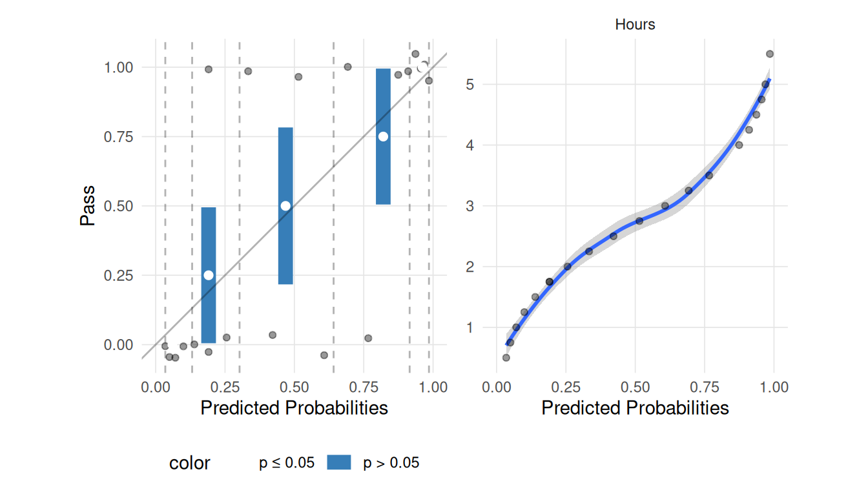Click the white dot at Pass 0.50
This screenshot has width=868, height=496.
tap(285, 206)
